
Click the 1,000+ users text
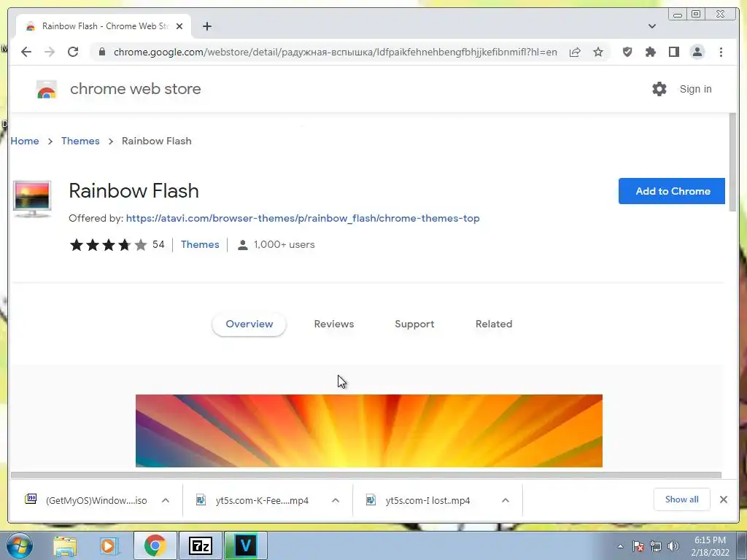(x=284, y=245)
